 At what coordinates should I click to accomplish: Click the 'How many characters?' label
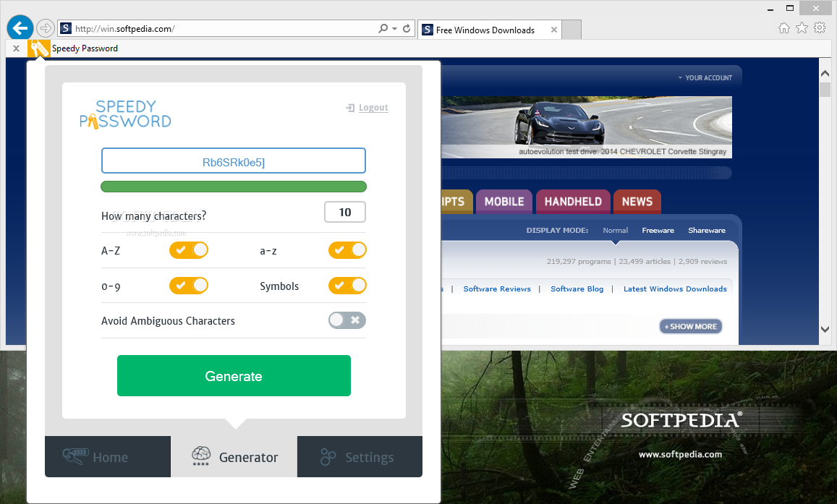coord(154,216)
